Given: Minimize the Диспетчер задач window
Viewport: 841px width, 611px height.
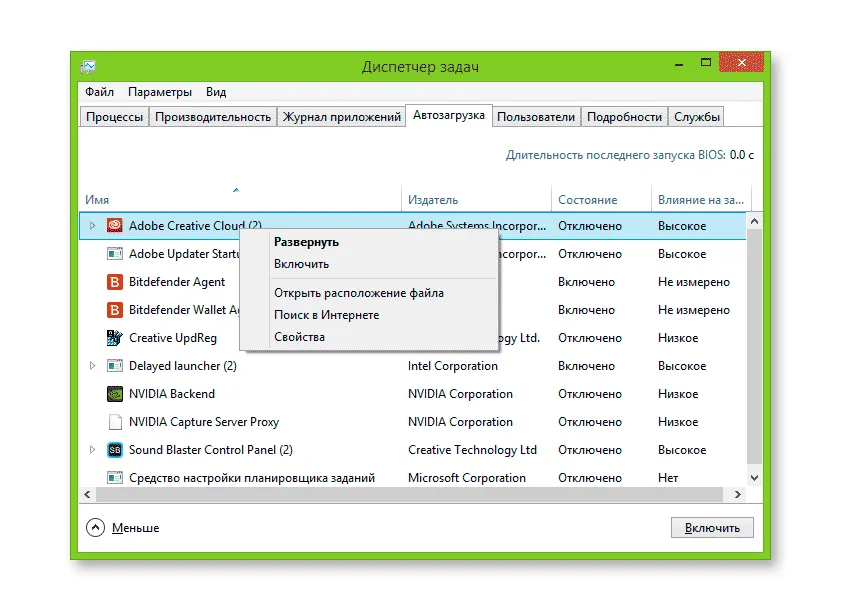Looking at the screenshot, I should [x=679, y=64].
